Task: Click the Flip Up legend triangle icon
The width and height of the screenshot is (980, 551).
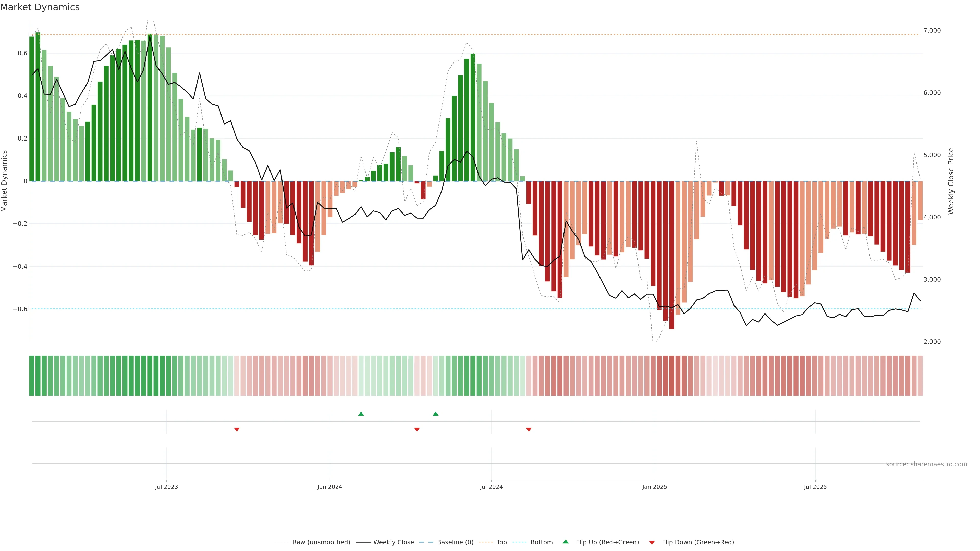Action: [566, 542]
